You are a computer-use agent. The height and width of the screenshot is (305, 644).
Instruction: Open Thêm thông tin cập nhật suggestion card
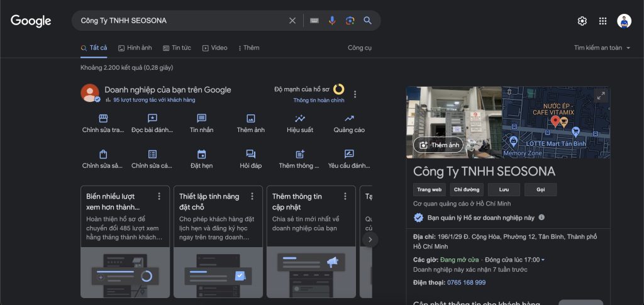click(311, 241)
